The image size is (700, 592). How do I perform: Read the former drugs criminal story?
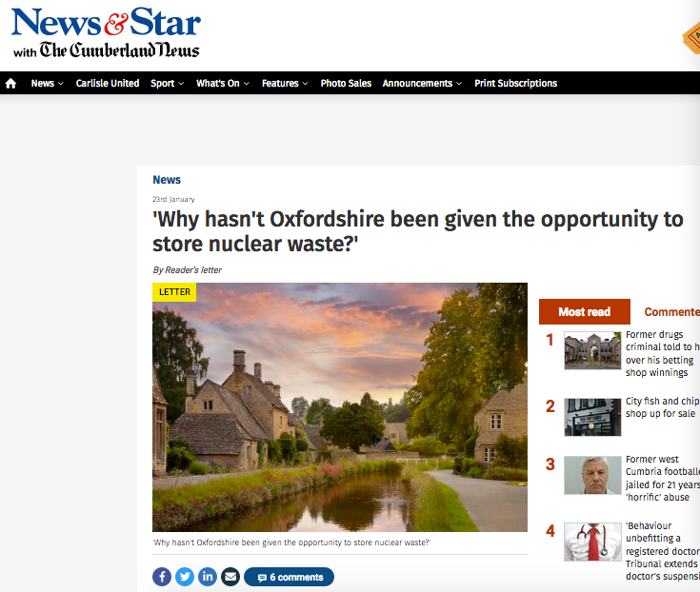click(663, 353)
